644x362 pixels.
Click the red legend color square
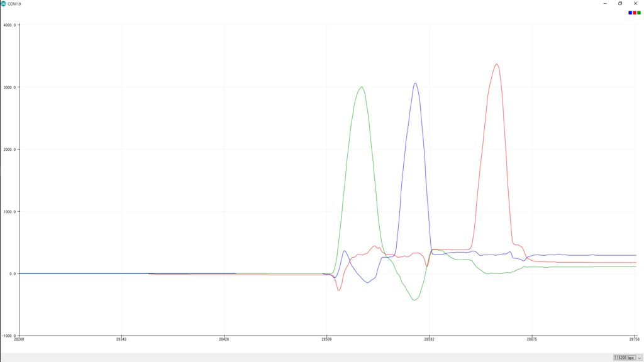pyautogui.click(x=635, y=13)
